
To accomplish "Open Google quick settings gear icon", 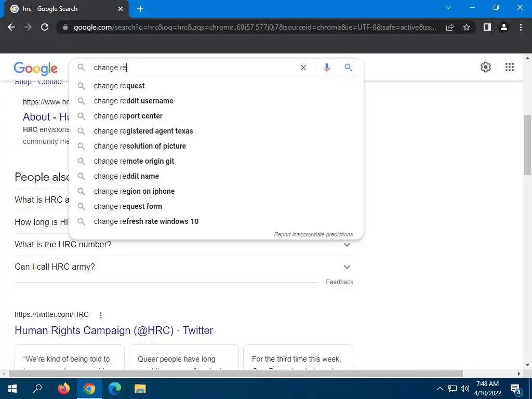I will 486,67.
